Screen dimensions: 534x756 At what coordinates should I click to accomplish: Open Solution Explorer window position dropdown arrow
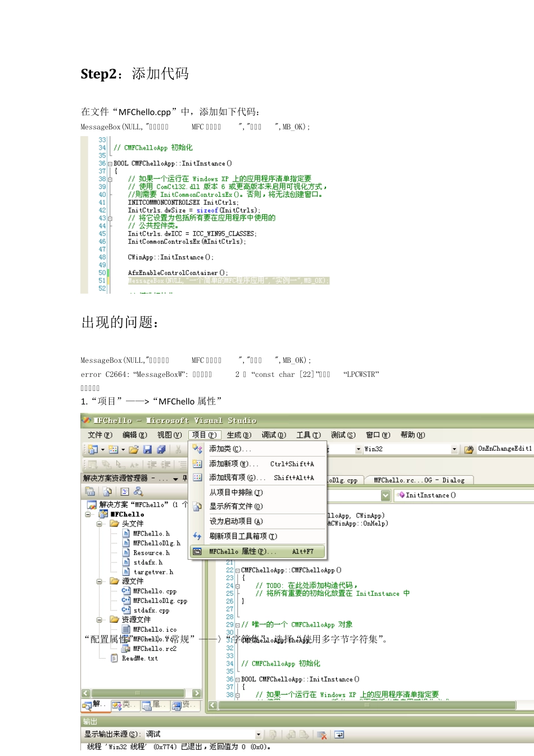(175, 479)
